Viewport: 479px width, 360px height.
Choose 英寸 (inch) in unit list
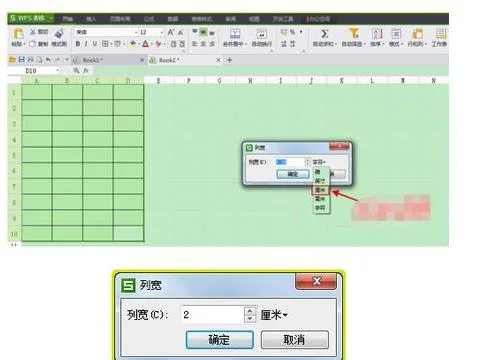(x=320, y=181)
